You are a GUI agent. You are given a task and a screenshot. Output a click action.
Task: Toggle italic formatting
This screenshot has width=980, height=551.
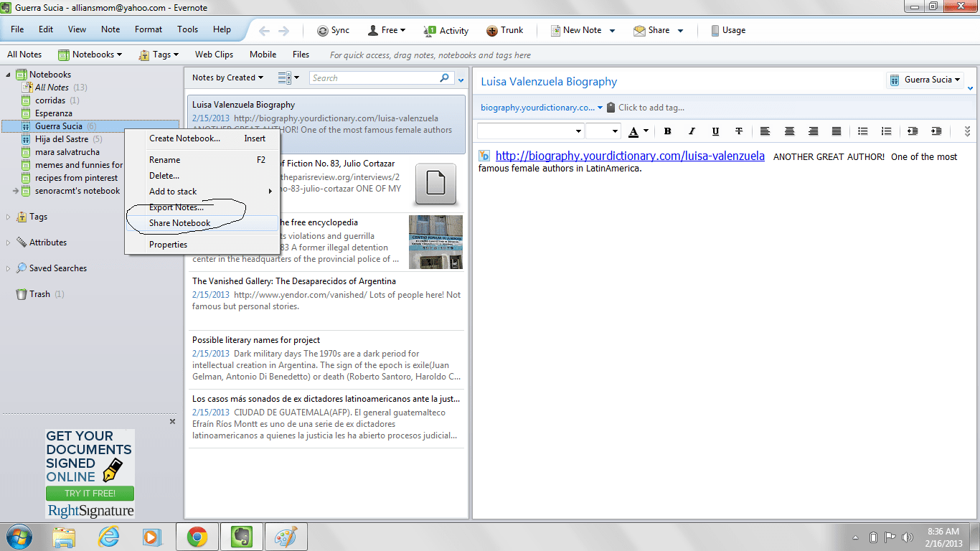click(692, 131)
